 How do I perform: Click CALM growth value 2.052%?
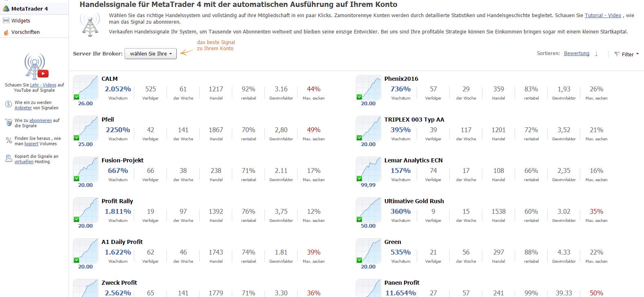pyautogui.click(x=118, y=89)
